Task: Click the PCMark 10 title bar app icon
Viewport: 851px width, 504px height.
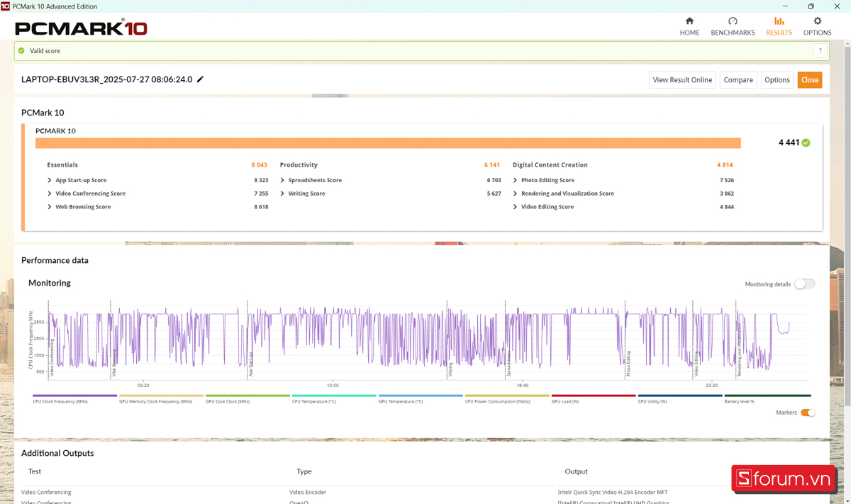Action: [6, 6]
